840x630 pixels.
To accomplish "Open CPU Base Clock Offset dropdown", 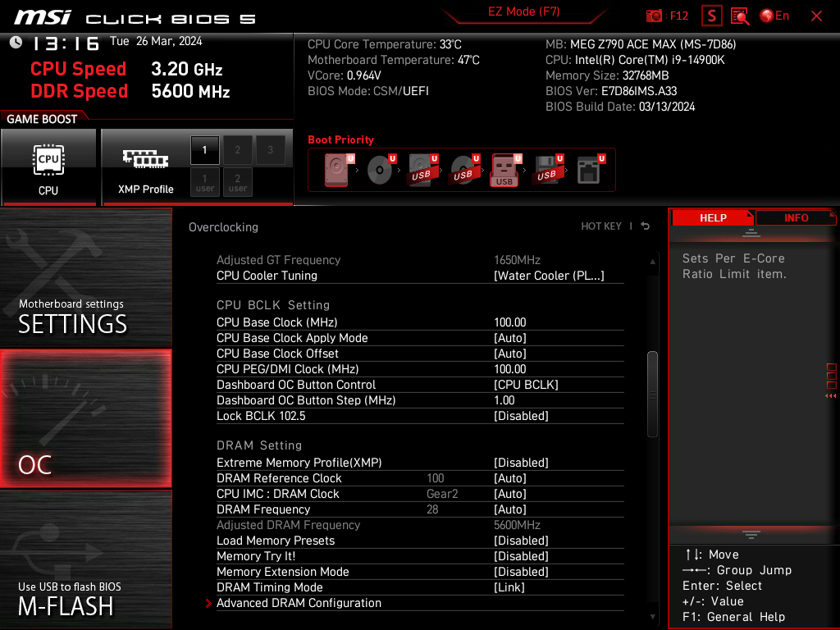I will pyautogui.click(x=420, y=354).
